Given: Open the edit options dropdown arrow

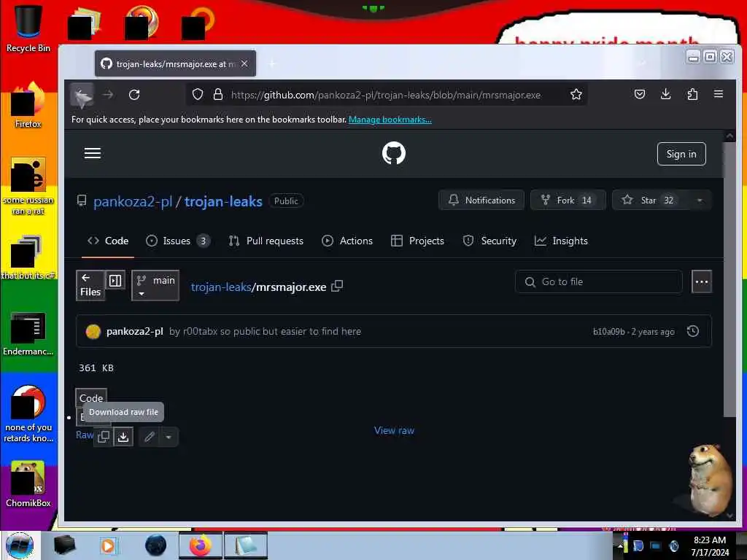Looking at the screenshot, I should (169, 437).
